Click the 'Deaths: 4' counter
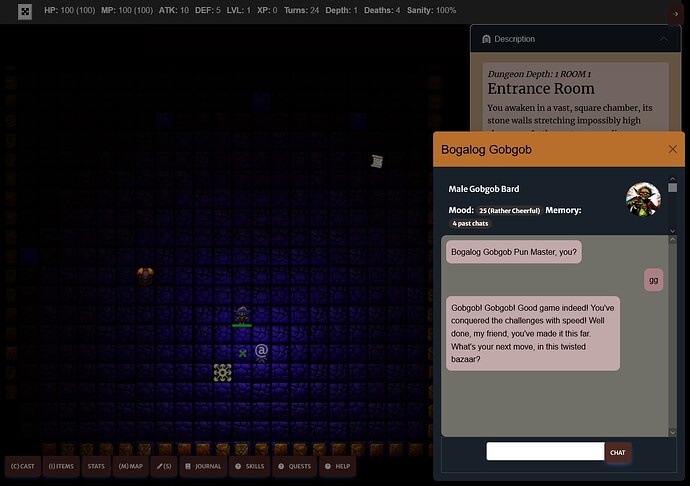The image size is (690, 486). point(382,10)
